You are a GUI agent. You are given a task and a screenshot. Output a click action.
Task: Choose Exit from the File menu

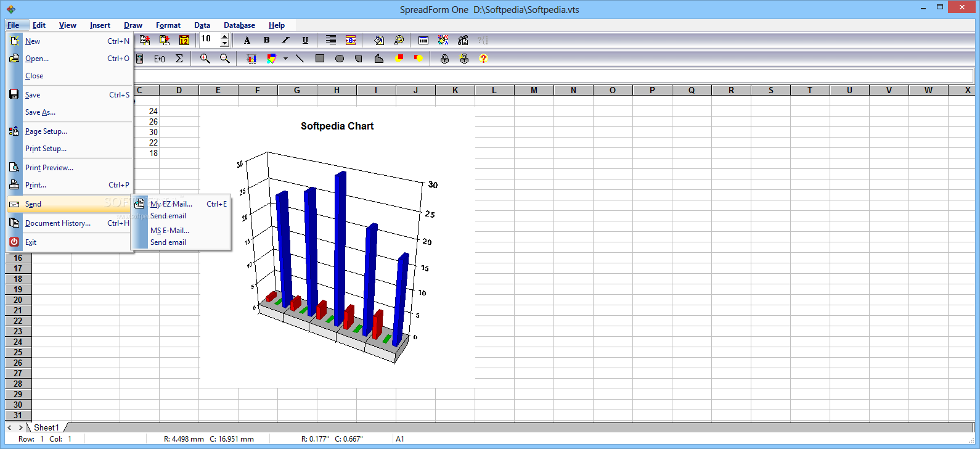coord(70,242)
